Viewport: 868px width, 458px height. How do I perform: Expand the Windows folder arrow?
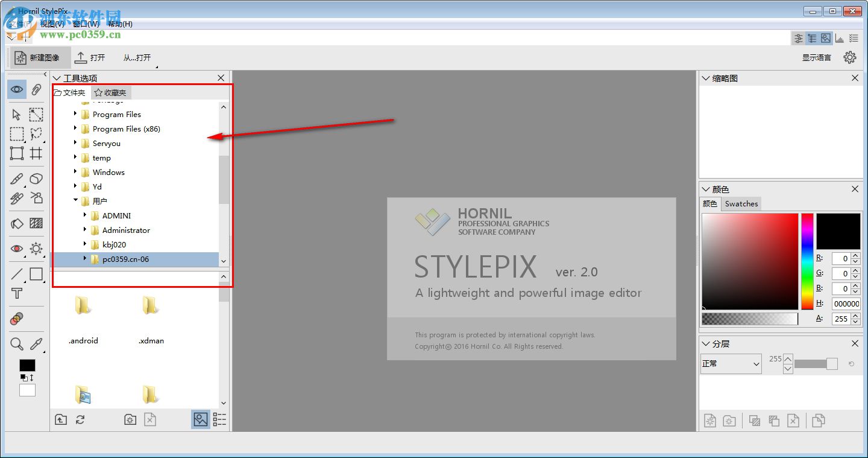(75, 171)
